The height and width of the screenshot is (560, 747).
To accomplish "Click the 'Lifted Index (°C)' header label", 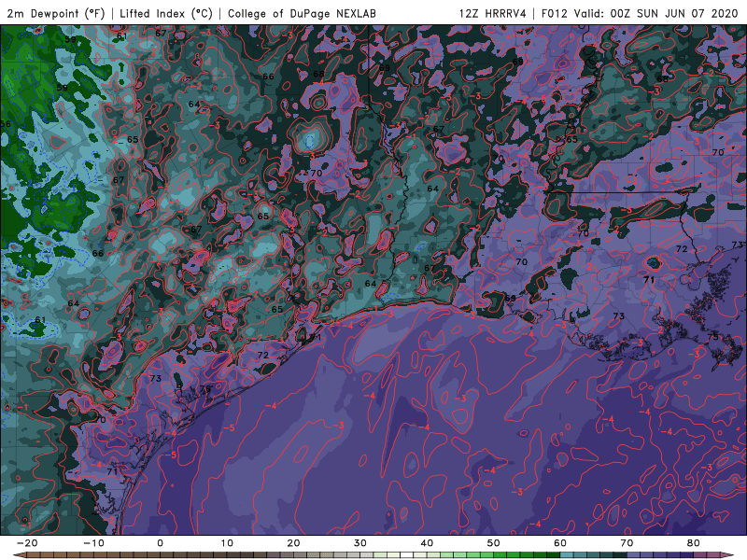I will point(166,13).
